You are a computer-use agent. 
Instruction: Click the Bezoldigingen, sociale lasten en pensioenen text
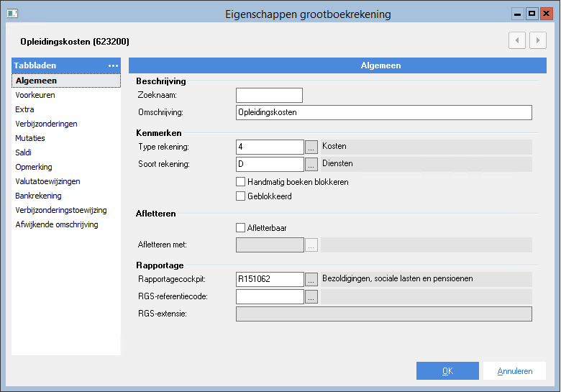click(x=398, y=278)
